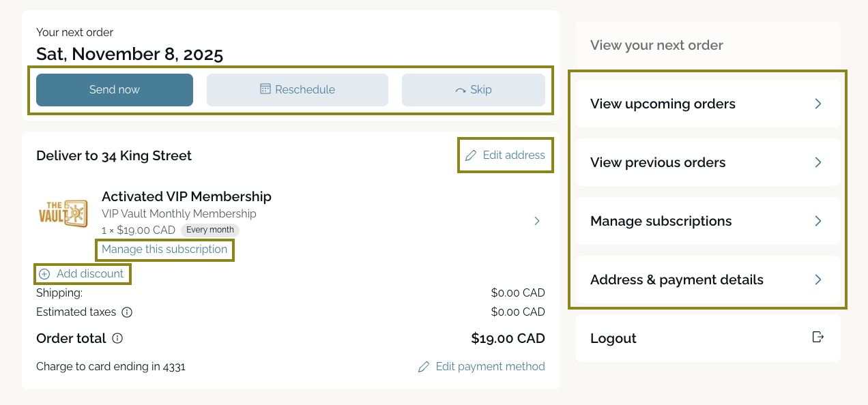Click chevron next to View previous orders
Viewport: 868px width, 405px height.
click(x=818, y=162)
